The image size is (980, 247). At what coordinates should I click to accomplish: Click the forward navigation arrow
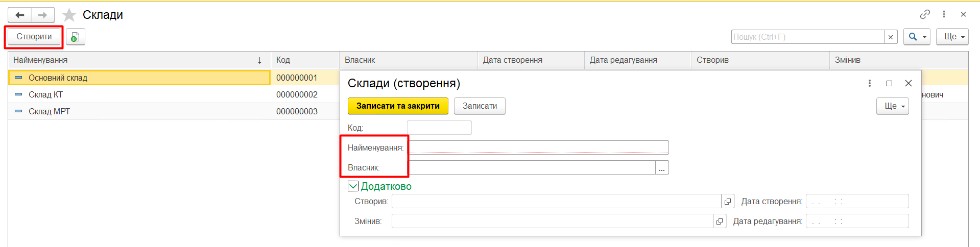[x=42, y=15]
